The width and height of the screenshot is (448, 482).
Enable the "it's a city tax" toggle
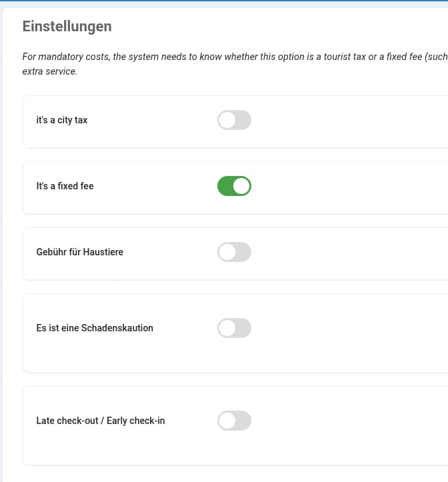[234, 120]
